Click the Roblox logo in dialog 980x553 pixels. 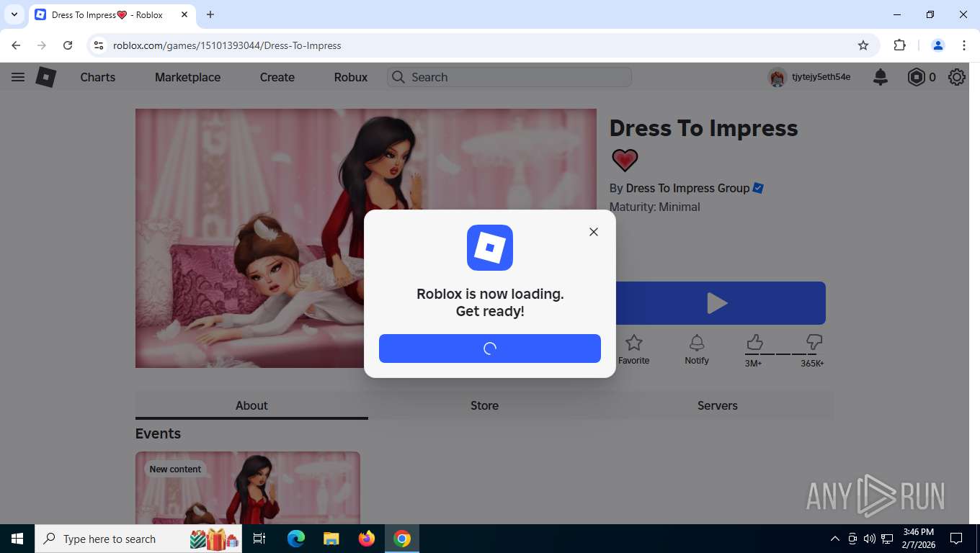click(x=490, y=248)
